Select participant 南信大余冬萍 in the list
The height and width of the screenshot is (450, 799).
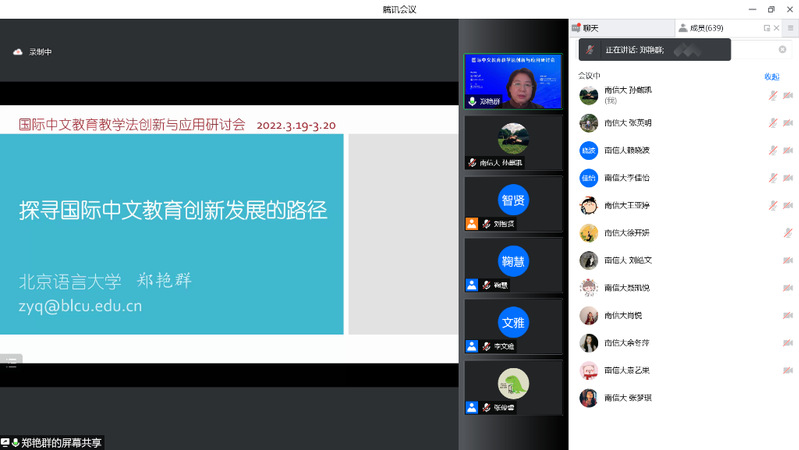(626, 343)
